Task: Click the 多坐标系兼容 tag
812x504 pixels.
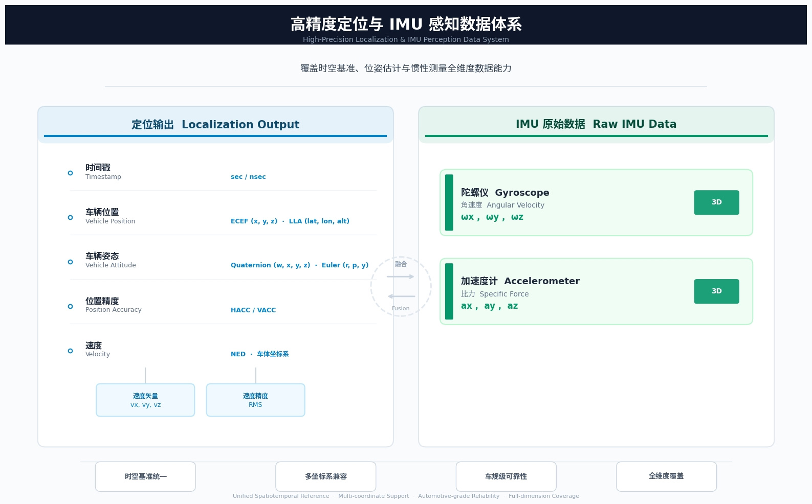Action: 326,476
